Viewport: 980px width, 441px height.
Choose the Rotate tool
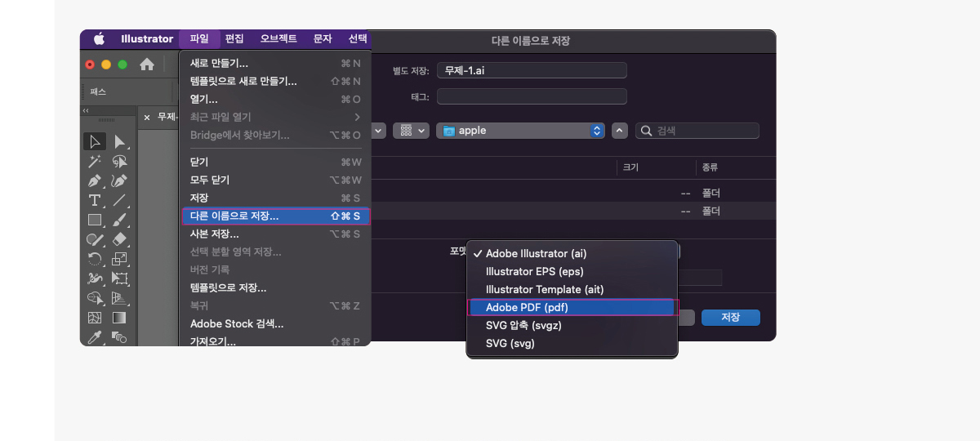pos(95,259)
